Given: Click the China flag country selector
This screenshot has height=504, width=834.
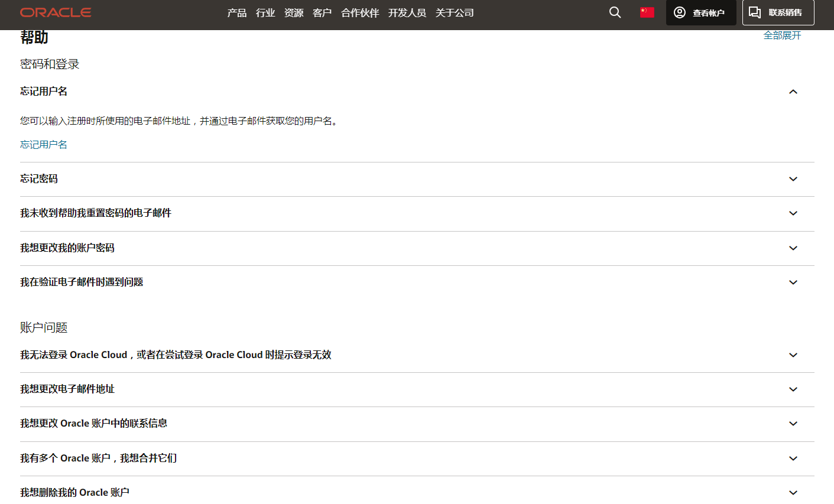Looking at the screenshot, I should [x=647, y=12].
